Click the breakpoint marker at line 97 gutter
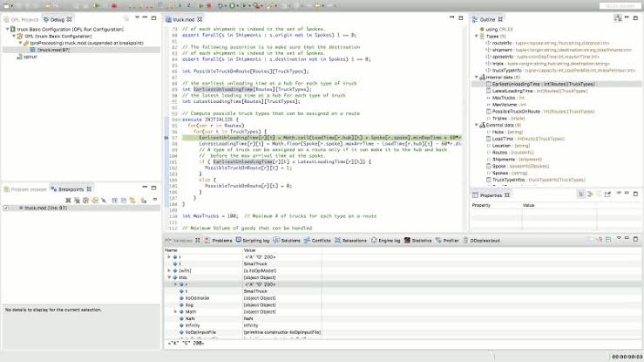Image resolution: width=644 pixels, height=362 pixels. pos(166,138)
